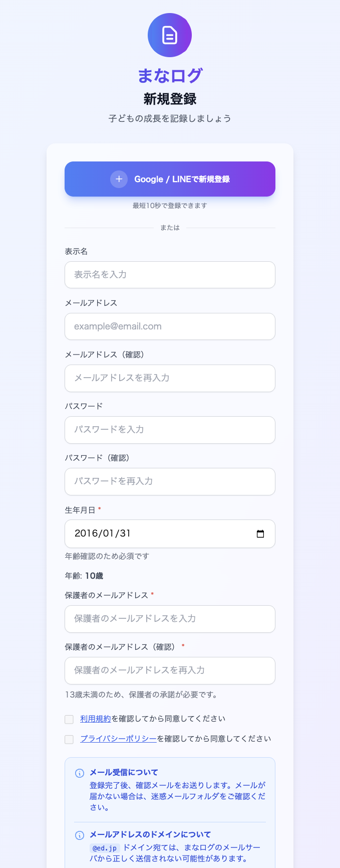Check the 利用規約 agreement checkbox
Image resolution: width=340 pixels, height=868 pixels.
69,719
